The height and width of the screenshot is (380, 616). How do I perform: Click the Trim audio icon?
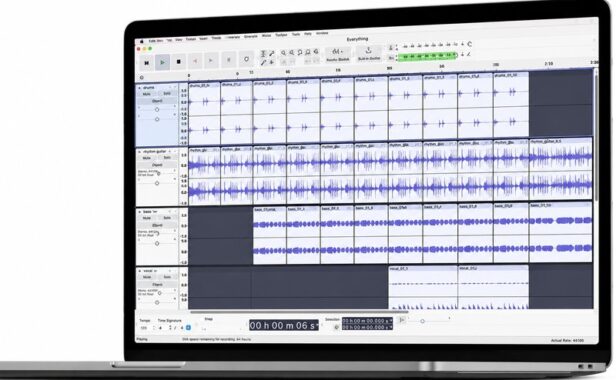(x=283, y=62)
